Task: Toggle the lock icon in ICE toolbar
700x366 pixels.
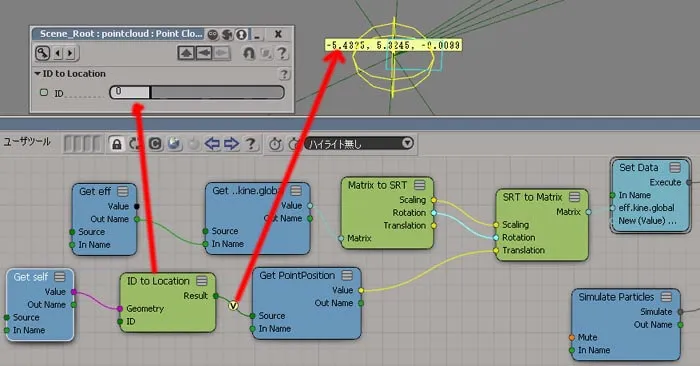Action: [117, 144]
